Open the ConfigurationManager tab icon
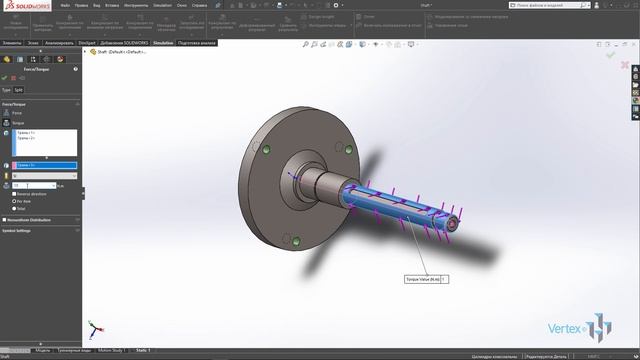 (x=33, y=60)
